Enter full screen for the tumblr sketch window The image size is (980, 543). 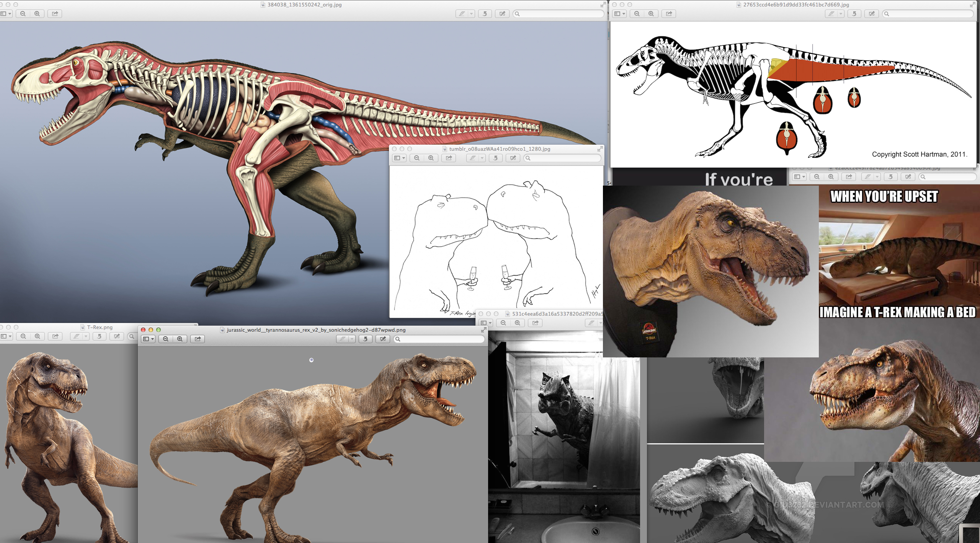pyautogui.click(x=600, y=149)
